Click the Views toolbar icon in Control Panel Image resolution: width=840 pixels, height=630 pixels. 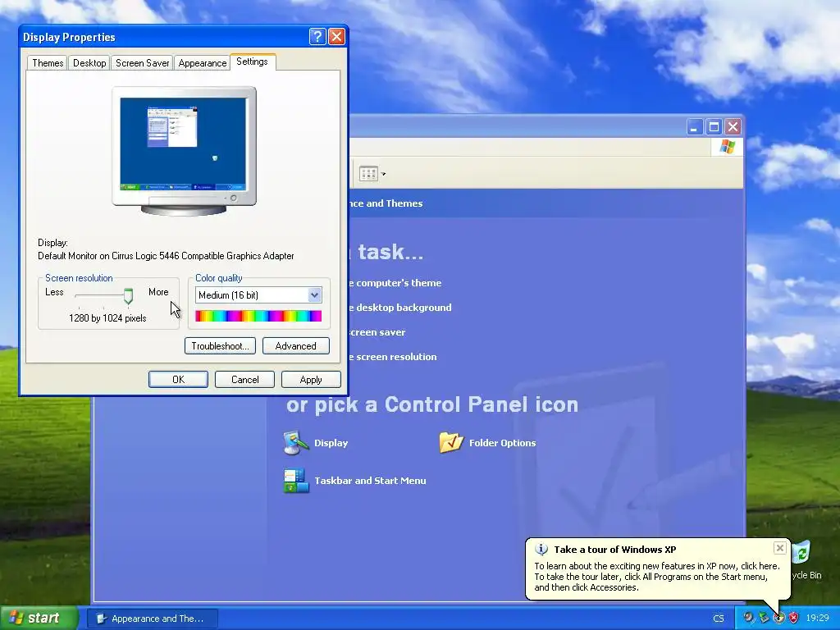pos(368,174)
